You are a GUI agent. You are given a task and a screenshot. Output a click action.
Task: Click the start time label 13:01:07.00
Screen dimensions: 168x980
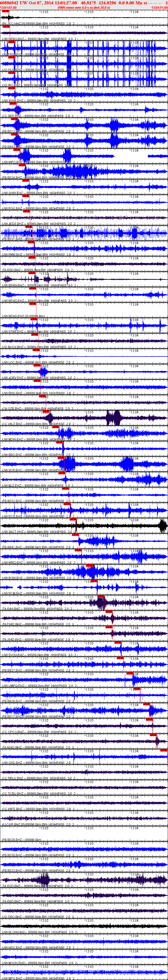(x=8, y=7)
